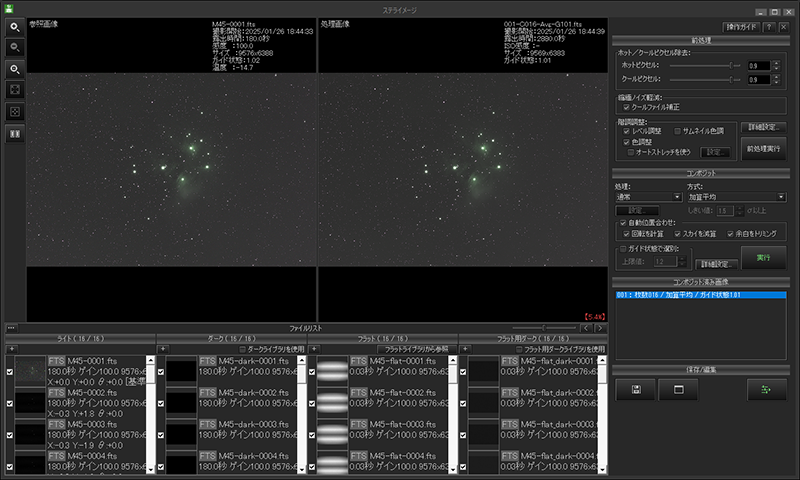Viewport: 800px width, 480px height.
Task: Decrease ホットピクセル value with down arrow
Action: [x=777, y=68]
